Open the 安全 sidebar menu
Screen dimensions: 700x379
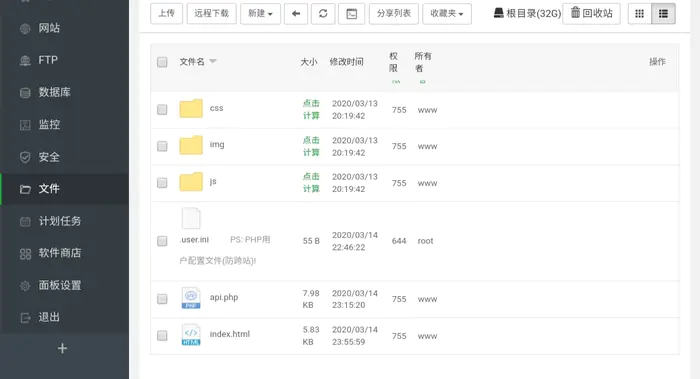click(64, 157)
